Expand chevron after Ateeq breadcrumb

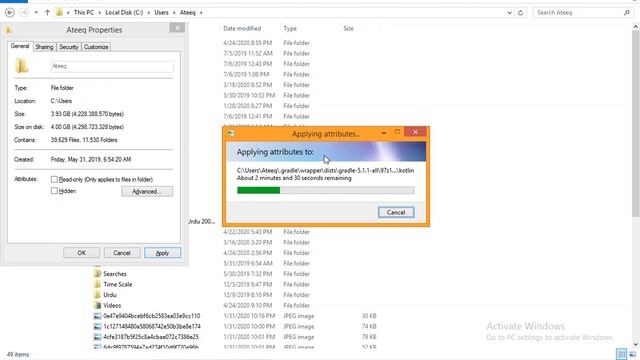[x=201, y=13]
